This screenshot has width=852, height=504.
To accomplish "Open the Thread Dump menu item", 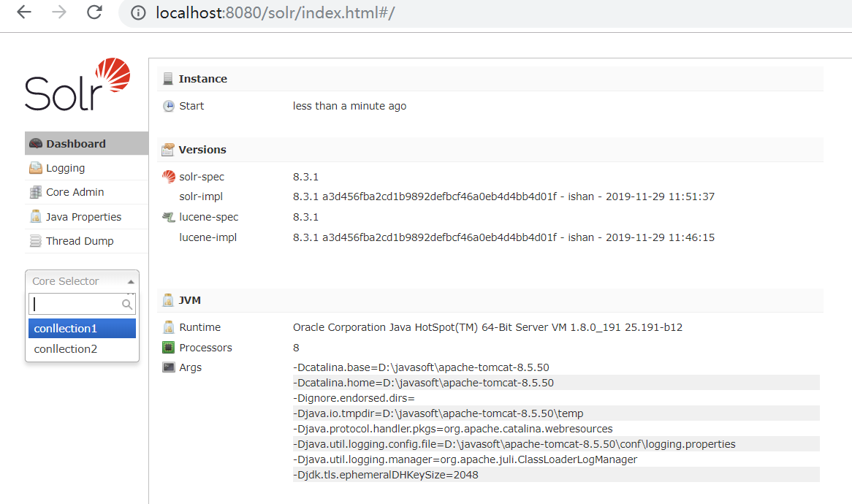I will coord(86,241).
